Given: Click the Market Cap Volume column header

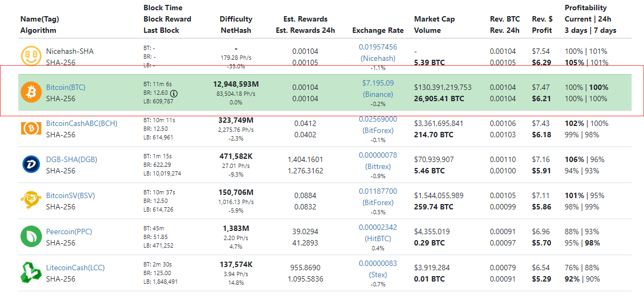Looking at the screenshot, I should click(x=434, y=25).
